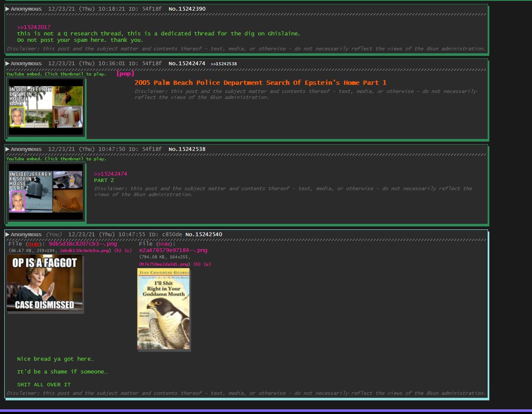Click (h) link next to 2ebd6130c0e0cba.png
This screenshot has width=532, height=414.
click(118, 251)
